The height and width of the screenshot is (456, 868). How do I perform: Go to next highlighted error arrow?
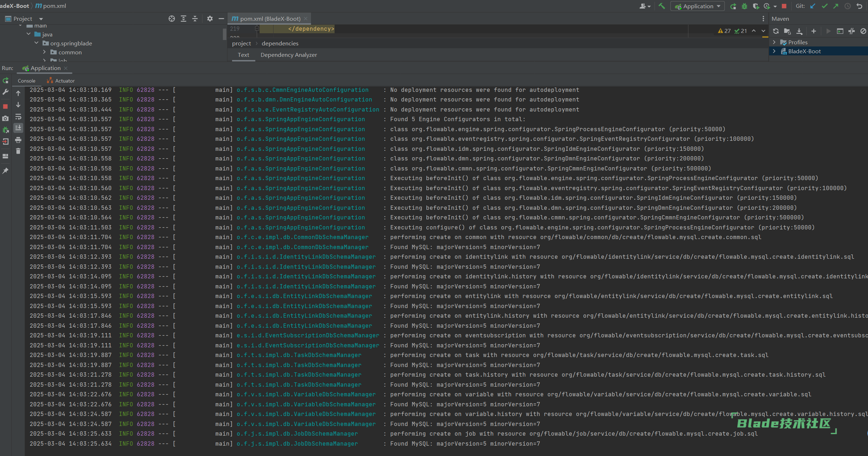point(763,31)
